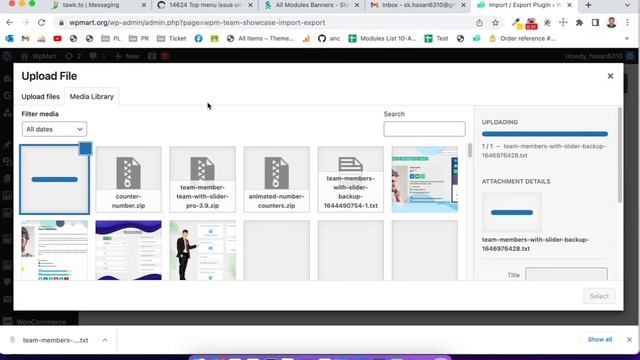
Task: Click the Title field in attachment details
Action: click(566, 275)
